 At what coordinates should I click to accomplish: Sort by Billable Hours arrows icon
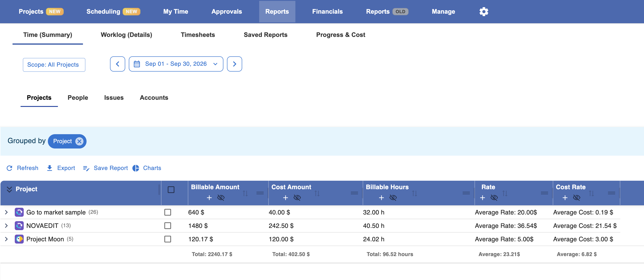point(415,193)
